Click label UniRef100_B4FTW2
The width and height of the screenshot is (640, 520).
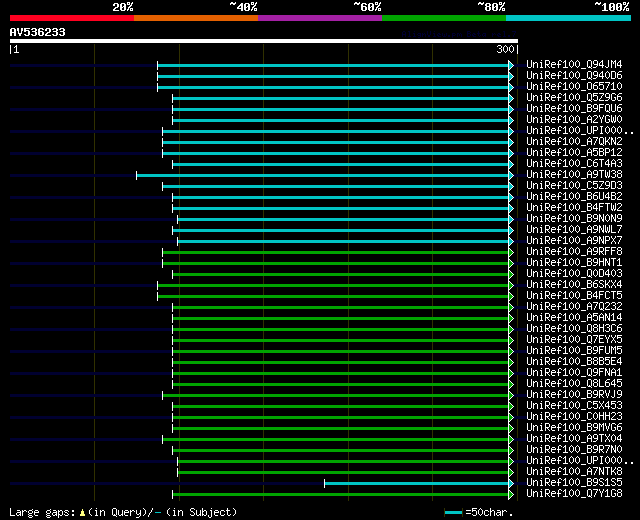574,208
